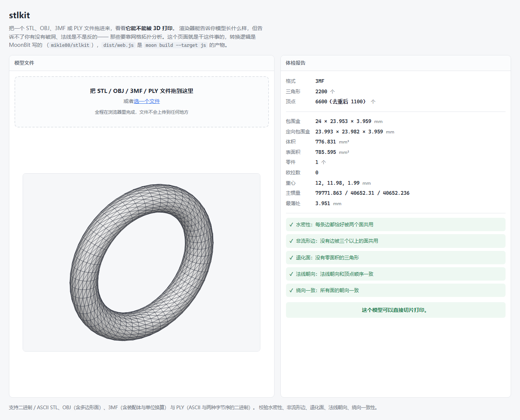
Task: Click the moon build --target js code snippet
Action: click(x=176, y=45)
